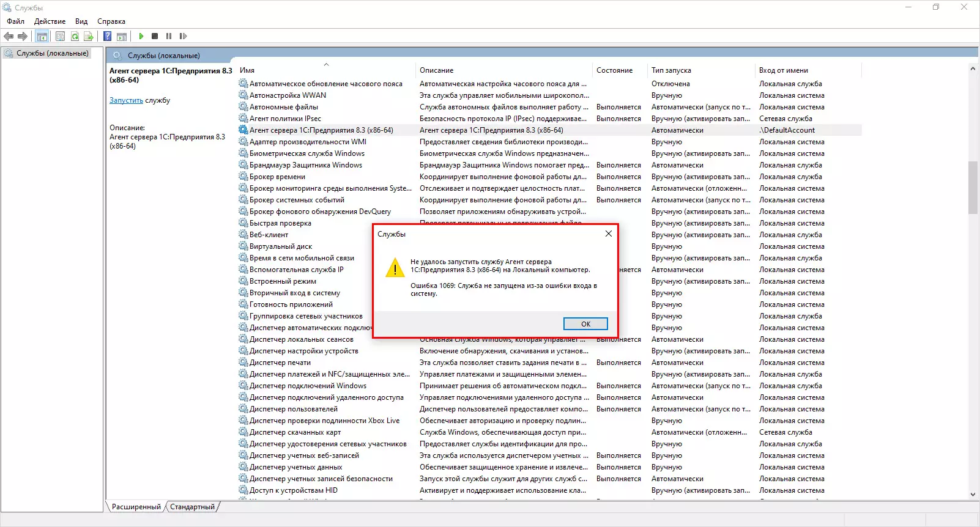Image resolution: width=980 pixels, height=527 pixels.
Task: Switch to the 'Стандартный' tab
Action: 192,507
